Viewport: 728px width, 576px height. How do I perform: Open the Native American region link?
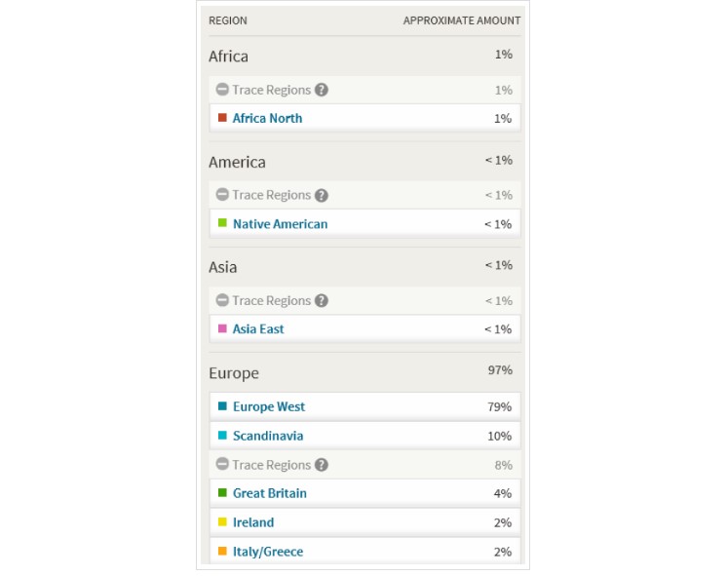click(x=281, y=224)
